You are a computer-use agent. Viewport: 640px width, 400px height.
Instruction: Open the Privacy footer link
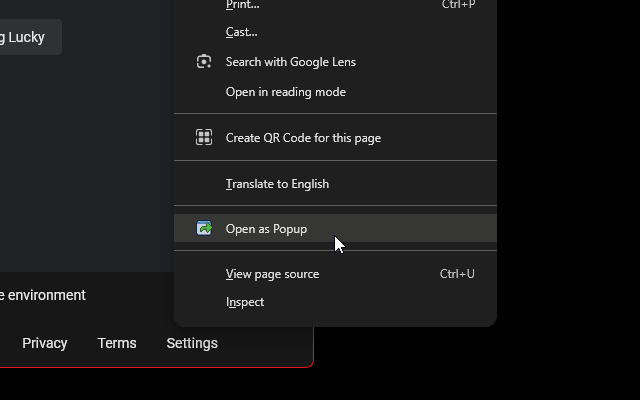[x=45, y=343]
